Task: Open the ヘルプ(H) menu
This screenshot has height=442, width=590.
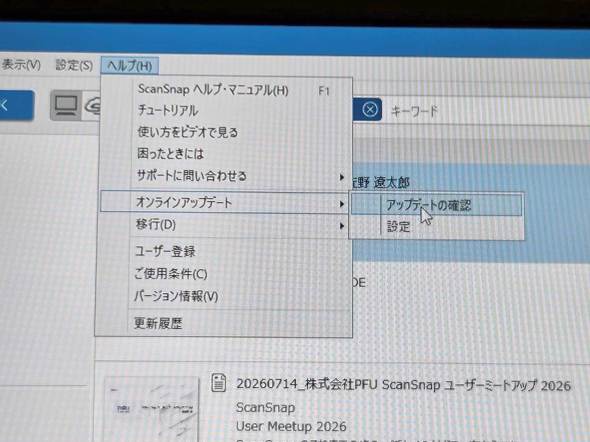Action: [130, 66]
